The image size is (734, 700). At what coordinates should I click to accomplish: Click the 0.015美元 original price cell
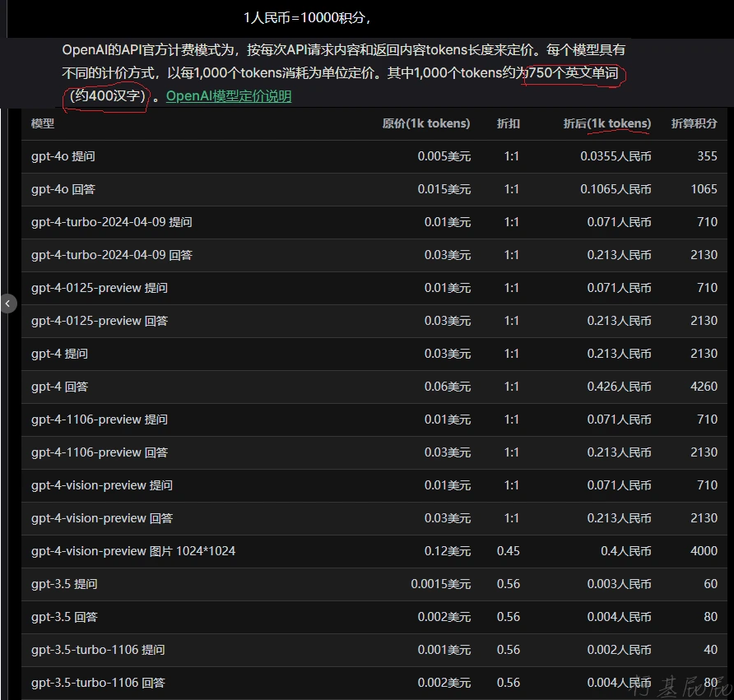[x=444, y=189]
